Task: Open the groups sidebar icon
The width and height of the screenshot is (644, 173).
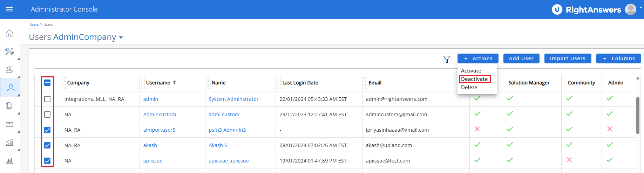Action: [9, 70]
